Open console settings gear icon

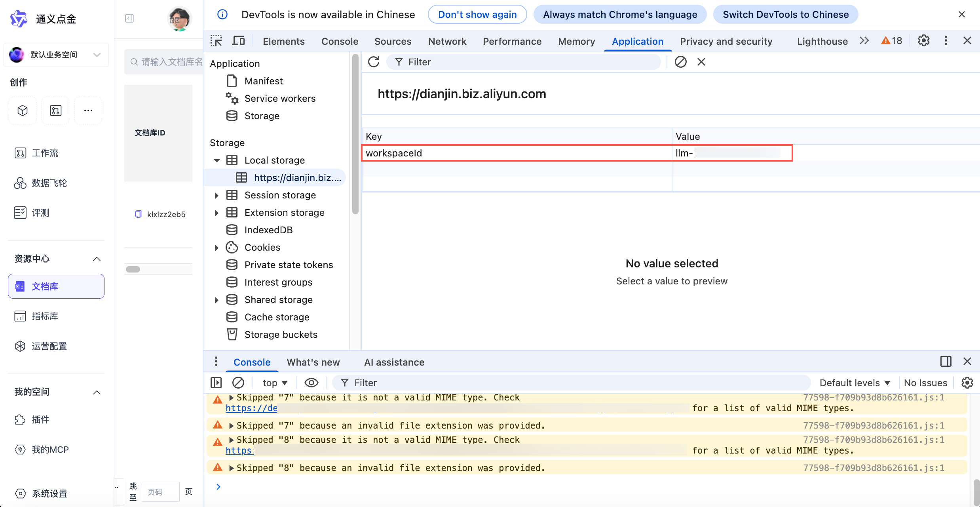point(967,383)
